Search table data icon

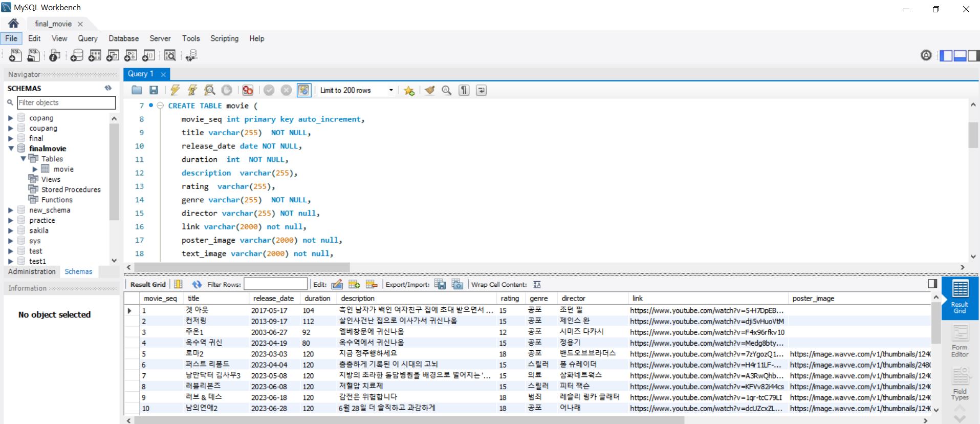(x=170, y=55)
